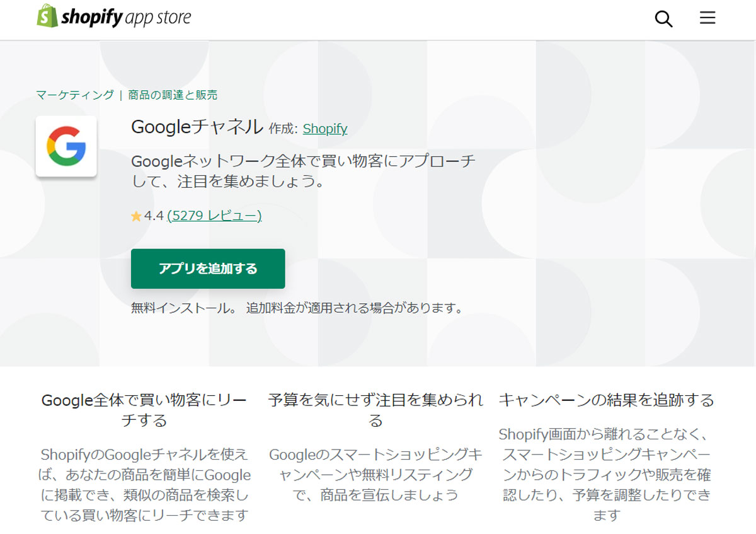Click the ShopifyのGoogleチャネル paragraph
The height and width of the screenshot is (534, 756).
(144, 485)
